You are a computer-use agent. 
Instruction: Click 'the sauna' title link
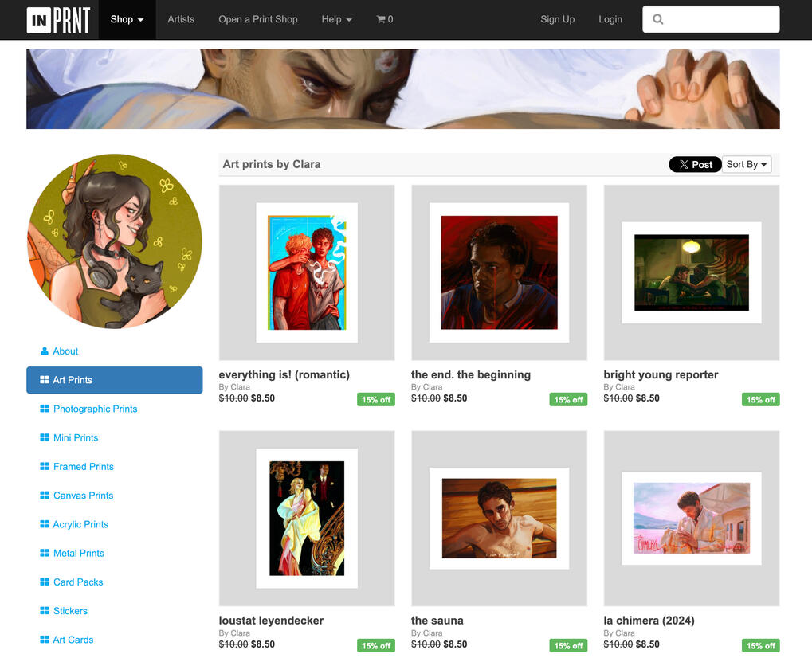437,620
